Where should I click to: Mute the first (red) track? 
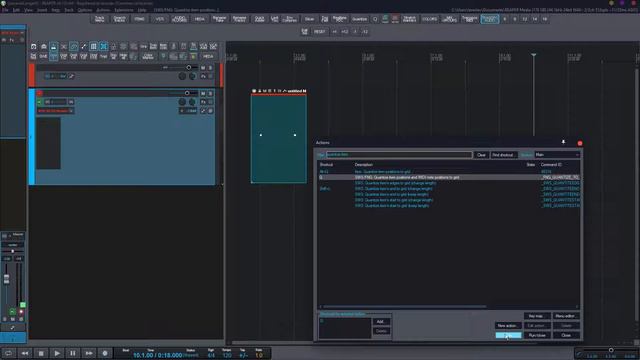click(x=203, y=68)
